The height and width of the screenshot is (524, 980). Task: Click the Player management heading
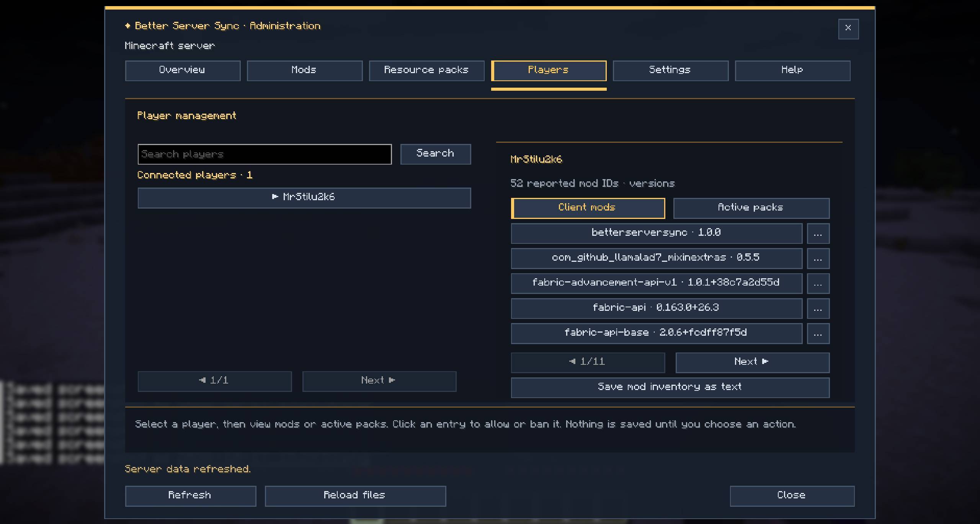click(x=187, y=116)
